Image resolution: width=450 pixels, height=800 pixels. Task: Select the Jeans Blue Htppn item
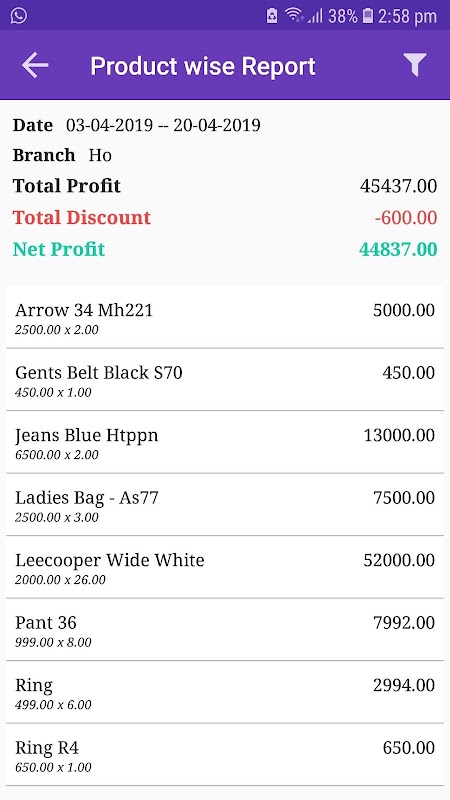tap(225, 442)
